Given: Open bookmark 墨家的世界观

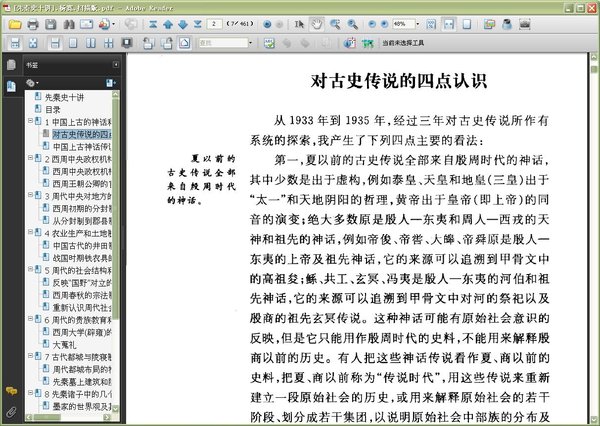Looking at the screenshot, I should (82, 406).
